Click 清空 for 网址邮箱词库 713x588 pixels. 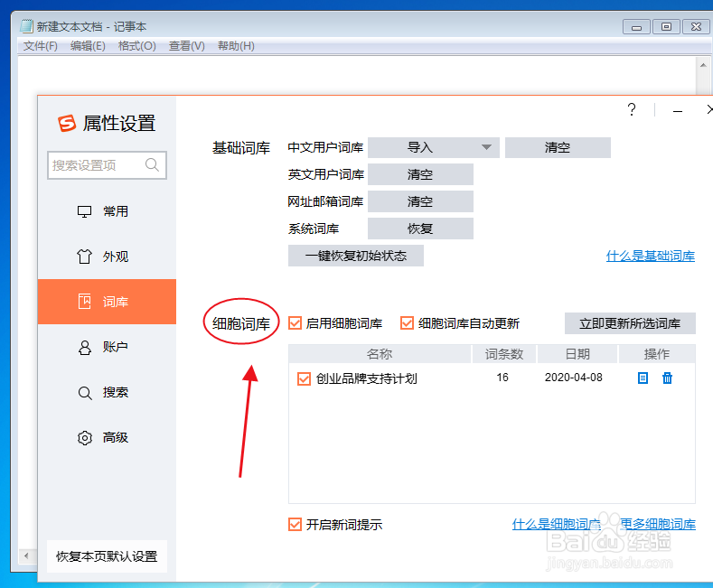420,201
